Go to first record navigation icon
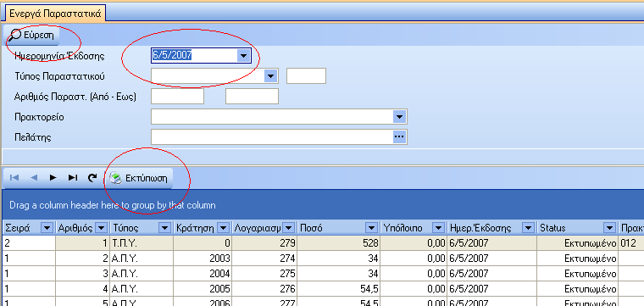This screenshot has height=306, width=644. pyautogui.click(x=14, y=177)
